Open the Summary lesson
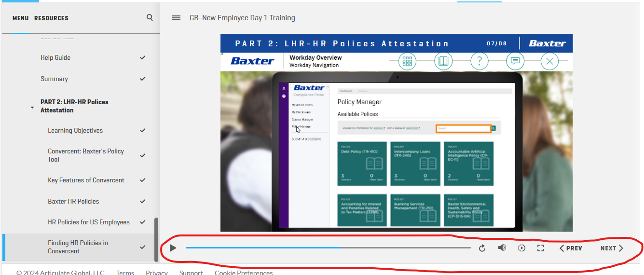The height and width of the screenshot is (275, 644). tap(54, 79)
